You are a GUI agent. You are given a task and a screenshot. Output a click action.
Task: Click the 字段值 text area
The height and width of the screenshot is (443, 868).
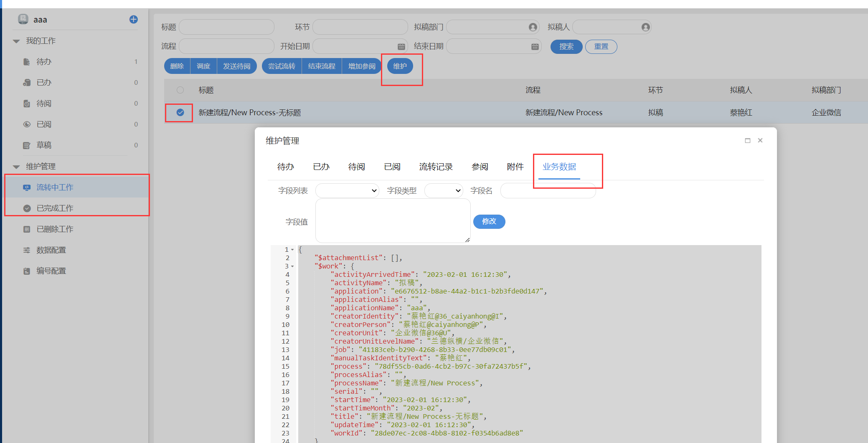(x=393, y=220)
